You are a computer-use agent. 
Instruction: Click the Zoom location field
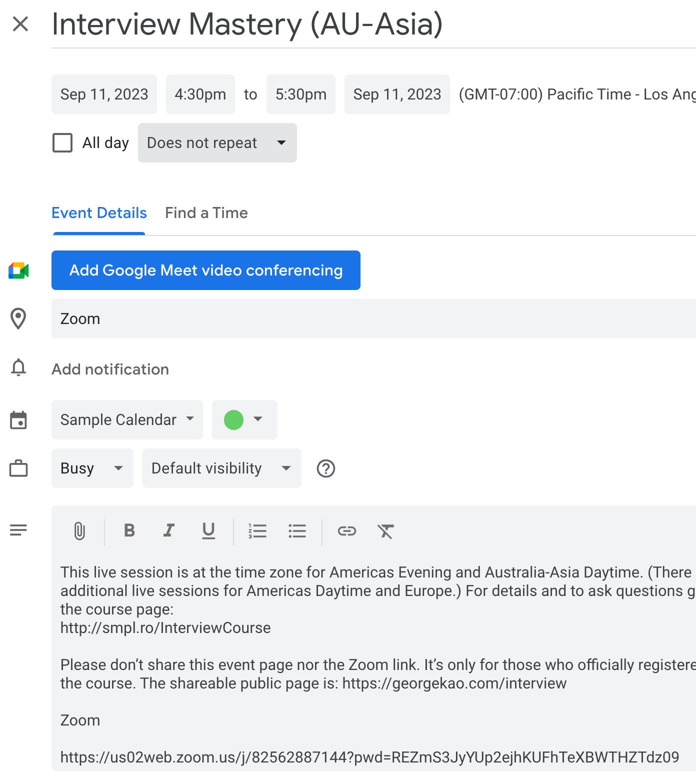(373, 319)
